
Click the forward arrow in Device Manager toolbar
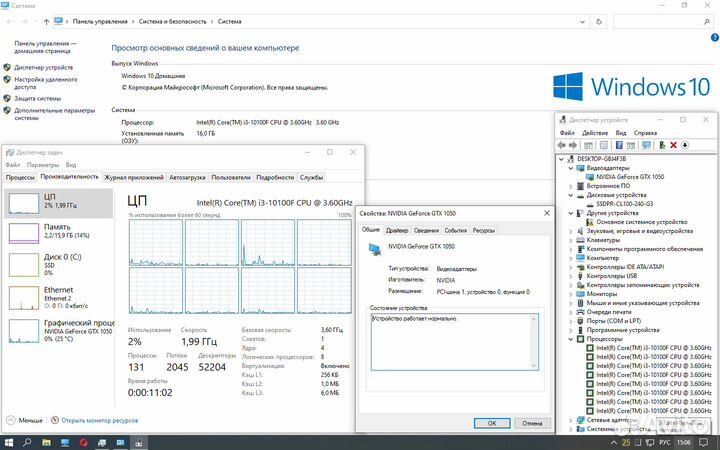click(573, 145)
